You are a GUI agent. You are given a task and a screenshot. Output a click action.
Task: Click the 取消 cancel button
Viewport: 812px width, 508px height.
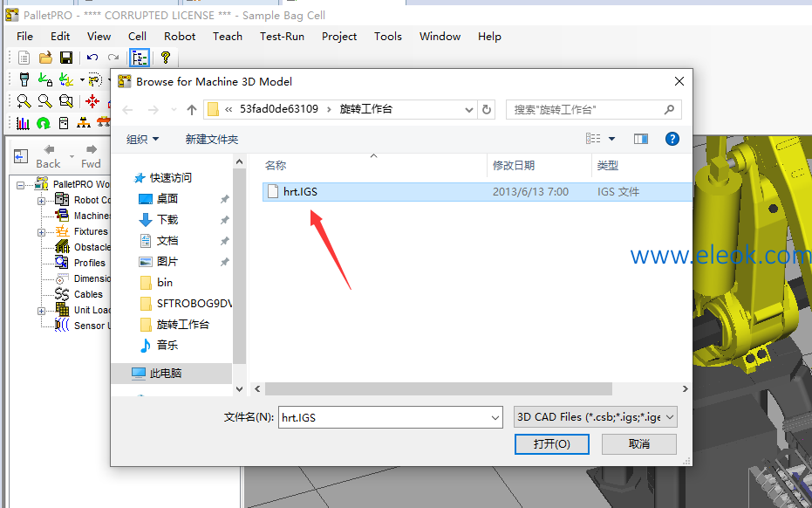[x=639, y=444]
